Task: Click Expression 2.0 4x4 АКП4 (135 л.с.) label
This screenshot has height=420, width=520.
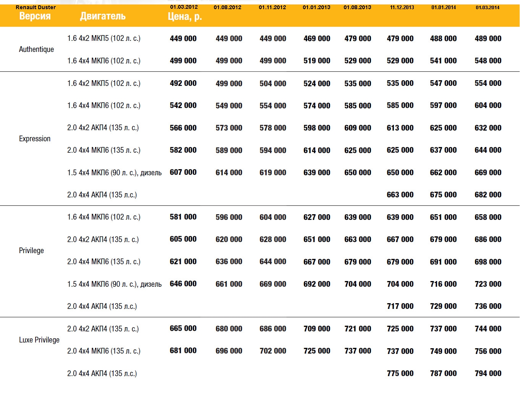Action: click(102, 195)
